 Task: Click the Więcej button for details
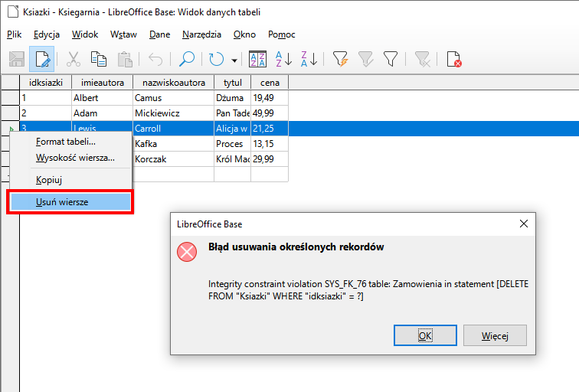(495, 335)
